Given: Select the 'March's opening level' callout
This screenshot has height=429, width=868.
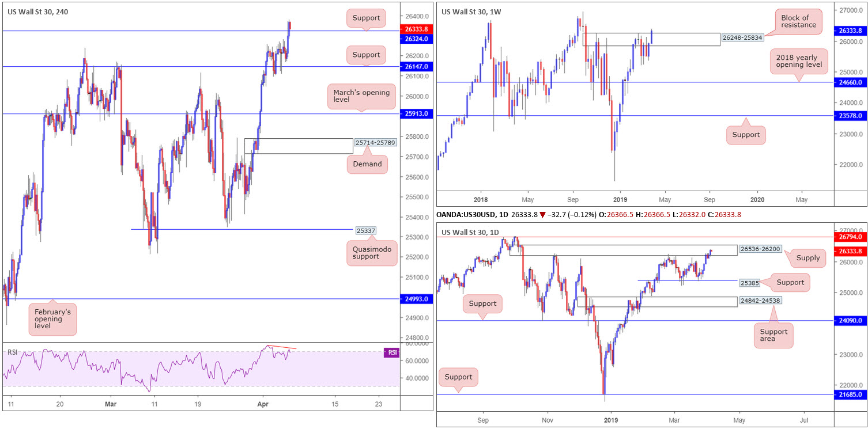Looking at the screenshot, I should pos(361,97).
